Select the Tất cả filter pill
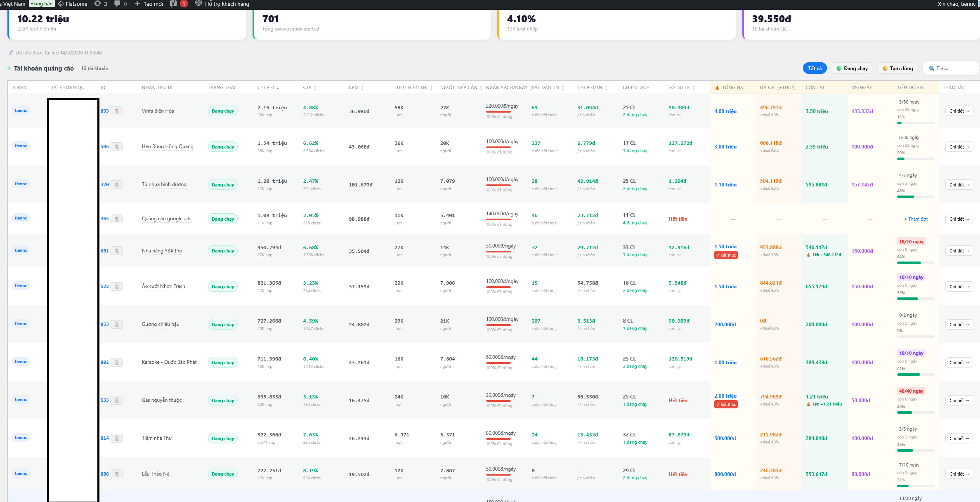The height and width of the screenshot is (502, 980). pyautogui.click(x=815, y=68)
